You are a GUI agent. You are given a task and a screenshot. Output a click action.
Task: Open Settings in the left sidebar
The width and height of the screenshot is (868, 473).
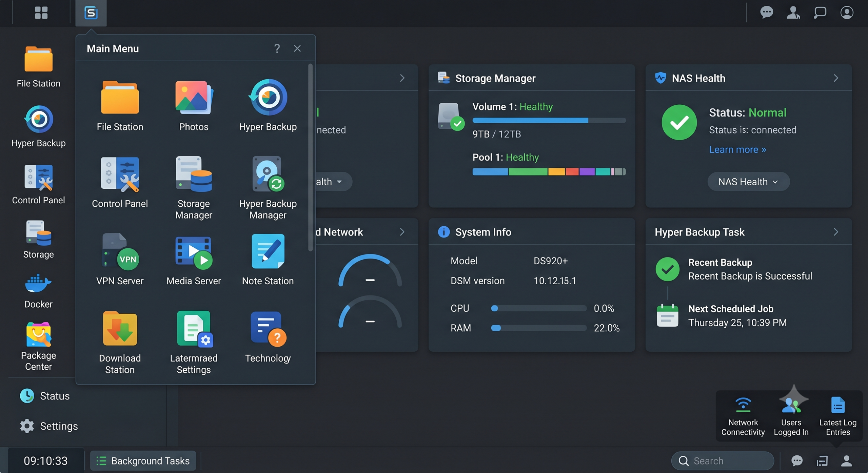point(49,426)
